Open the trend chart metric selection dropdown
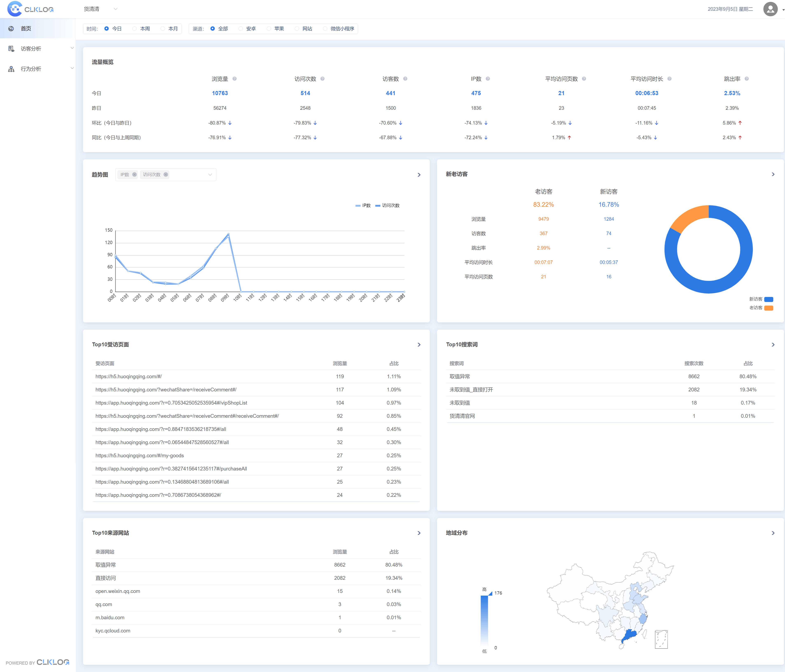Image resolution: width=785 pixels, height=672 pixels. 210,175
